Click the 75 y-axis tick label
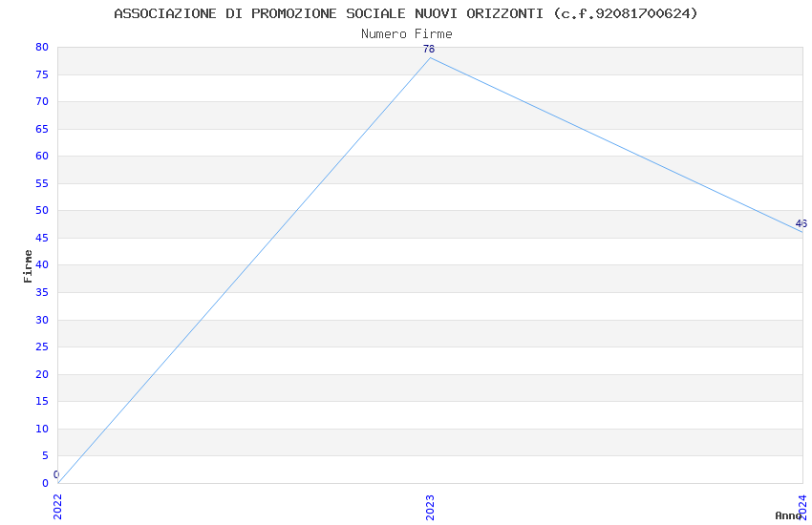The height and width of the screenshot is (525, 812). click(x=42, y=74)
